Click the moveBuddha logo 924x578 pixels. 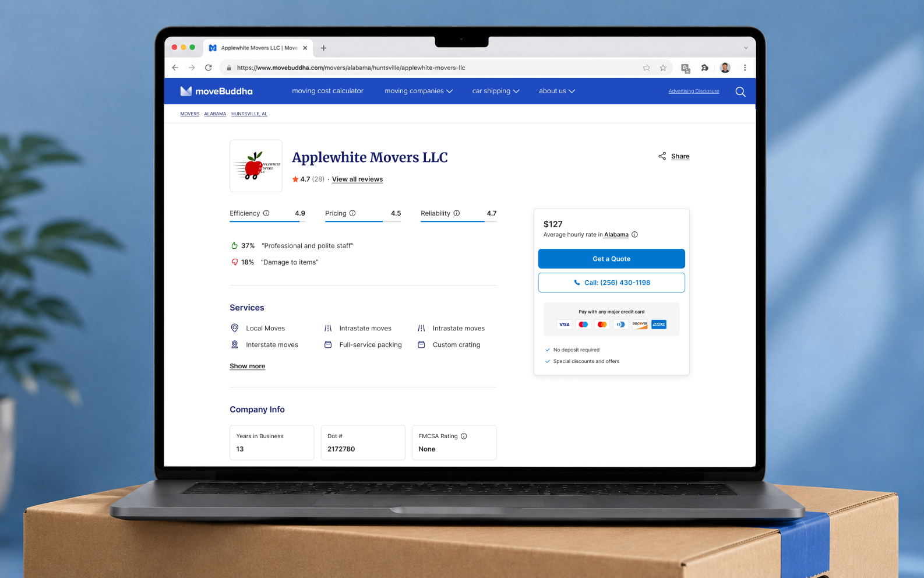pyautogui.click(x=216, y=91)
